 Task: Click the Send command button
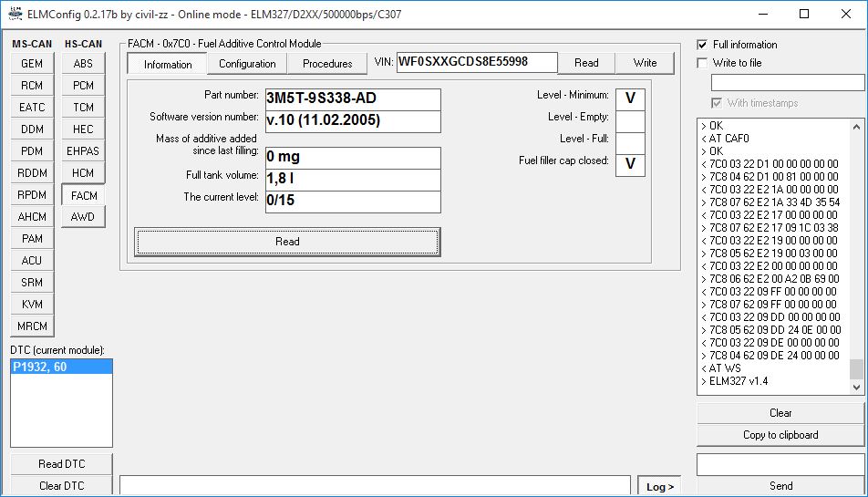click(780, 486)
